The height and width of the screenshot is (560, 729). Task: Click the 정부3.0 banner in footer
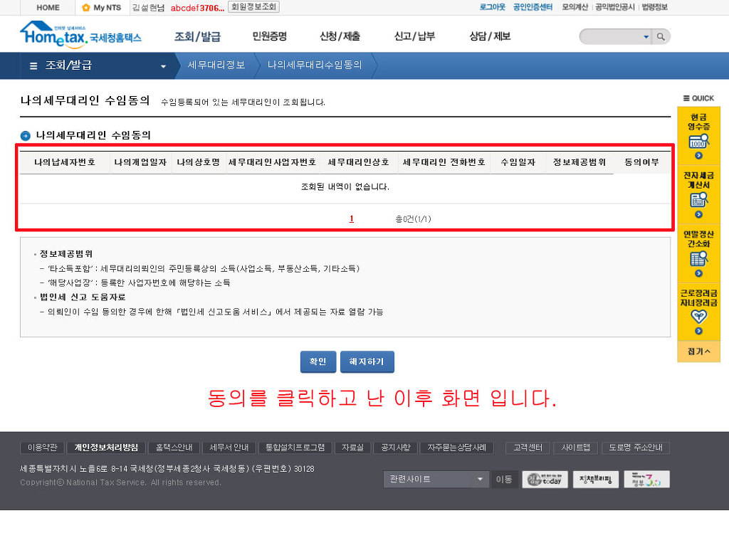pos(646,480)
